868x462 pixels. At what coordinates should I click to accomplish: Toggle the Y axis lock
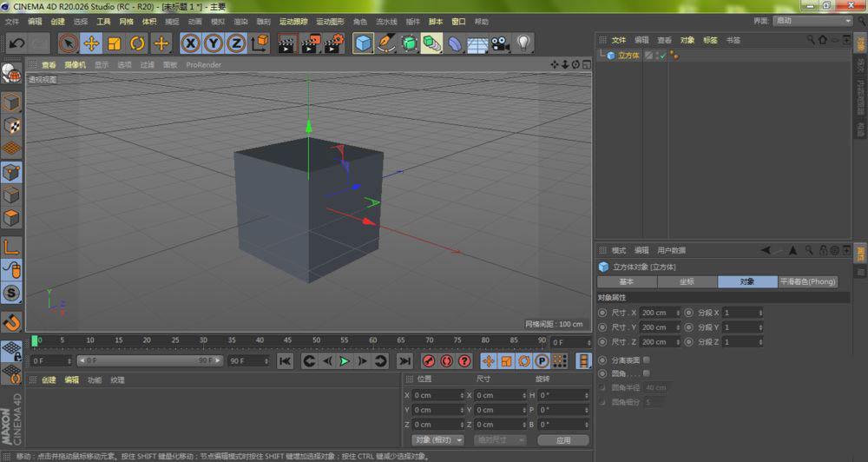click(214, 43)
